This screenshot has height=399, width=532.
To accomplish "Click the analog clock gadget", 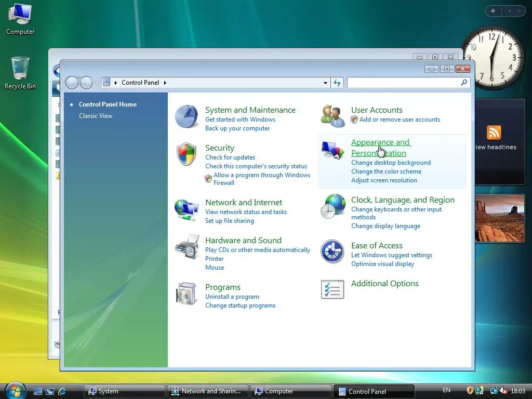I will click(x=493, y=57).
